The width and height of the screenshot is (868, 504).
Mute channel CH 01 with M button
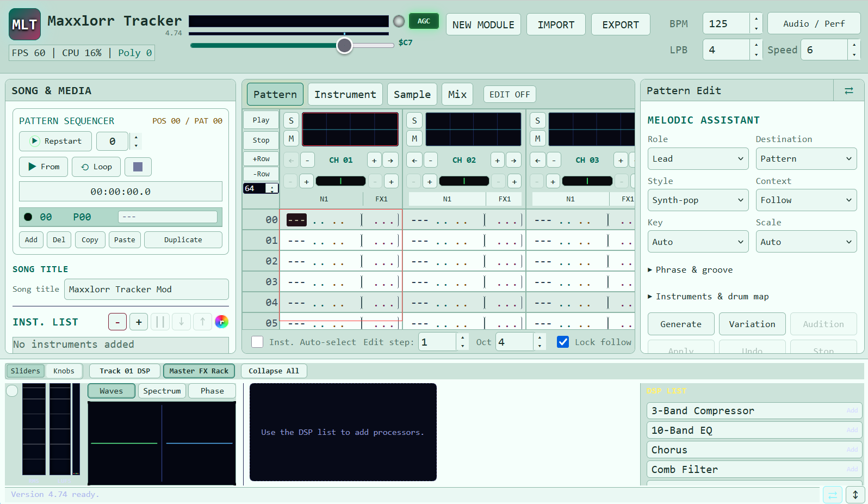(292, 139)
